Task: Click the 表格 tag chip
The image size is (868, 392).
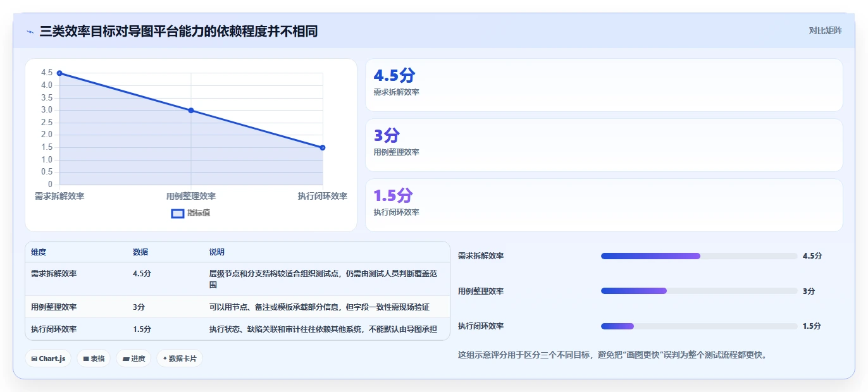Action: coord(94,358)
